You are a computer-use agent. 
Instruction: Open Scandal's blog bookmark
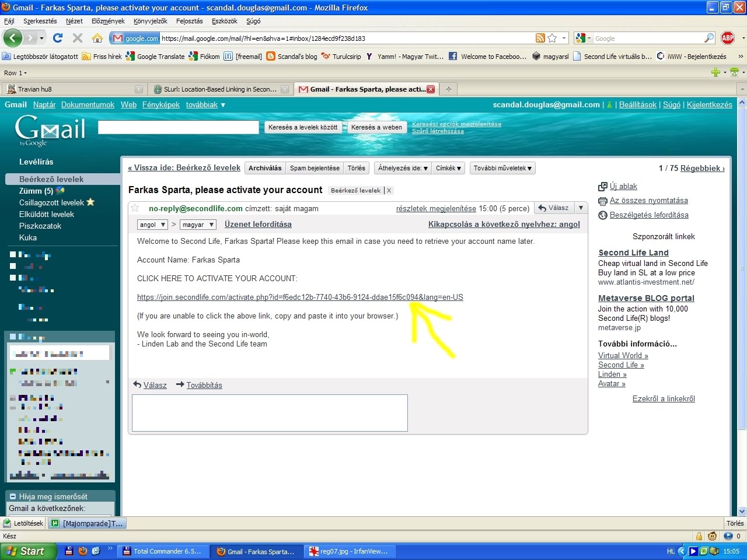point(292,57)
